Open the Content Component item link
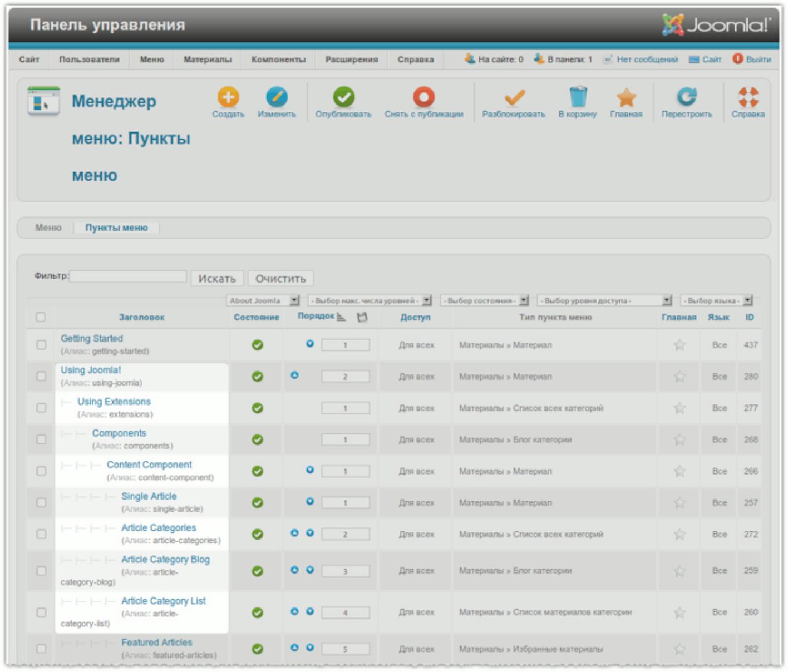788x672 pixels. [149, 465]
